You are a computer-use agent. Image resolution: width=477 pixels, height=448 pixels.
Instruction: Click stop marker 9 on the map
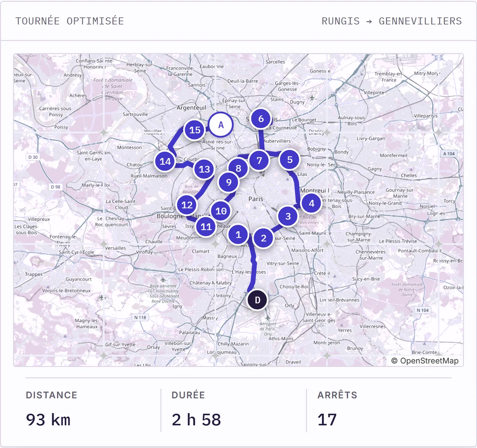pos(229,182)
